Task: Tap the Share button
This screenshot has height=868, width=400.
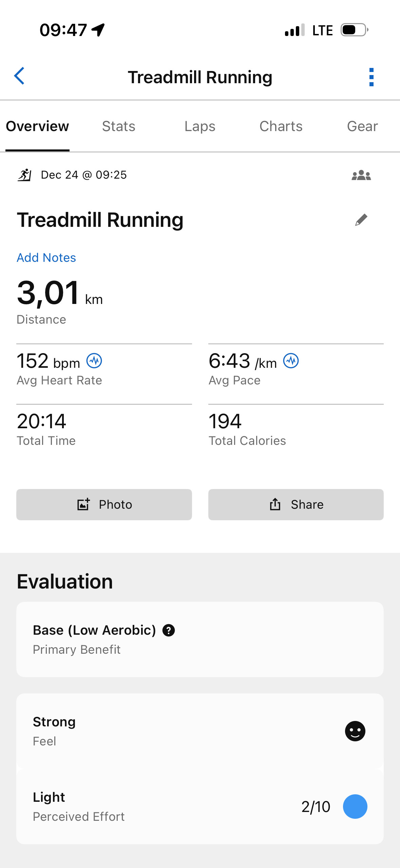Action: [x=296, y=505]
